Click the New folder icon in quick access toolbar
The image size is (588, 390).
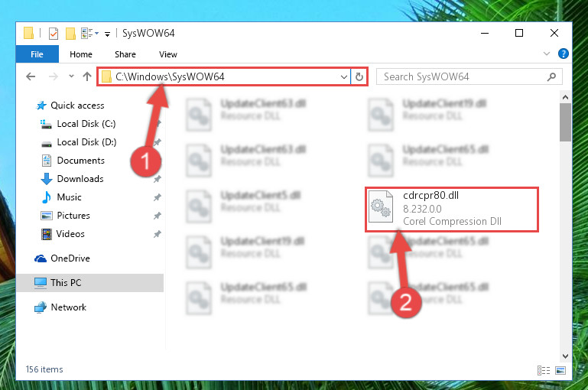tap(70, 34)
